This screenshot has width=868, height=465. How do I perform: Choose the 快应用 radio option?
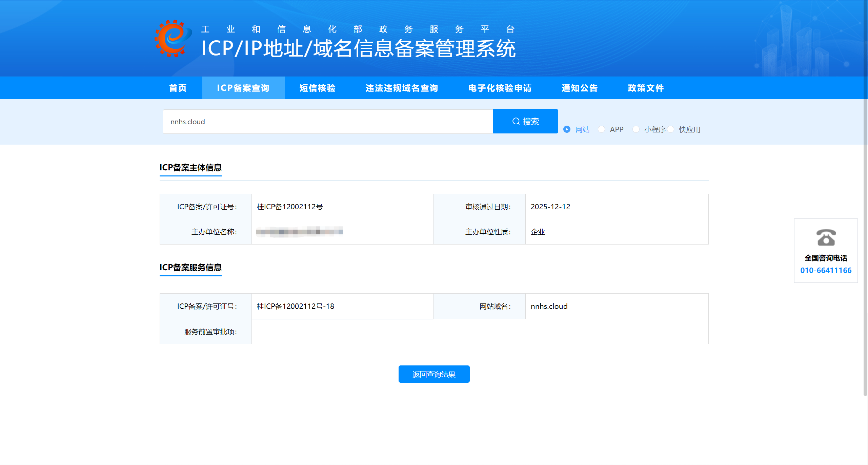pos(671,129)
